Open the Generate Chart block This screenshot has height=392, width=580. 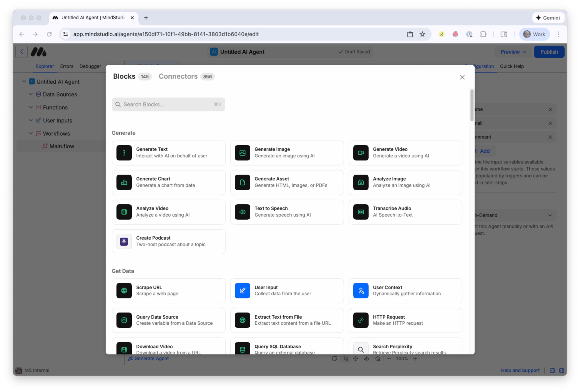click(x=169, y=182)
